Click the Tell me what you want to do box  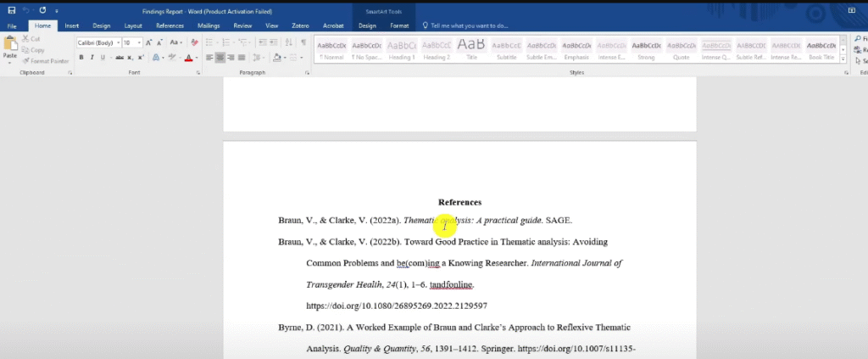465,25
